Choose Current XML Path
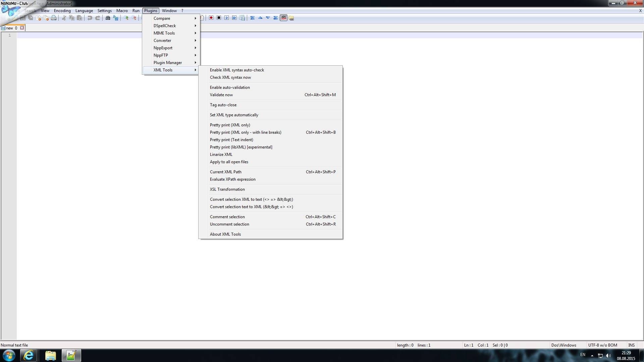 click(x=270, y=172)
